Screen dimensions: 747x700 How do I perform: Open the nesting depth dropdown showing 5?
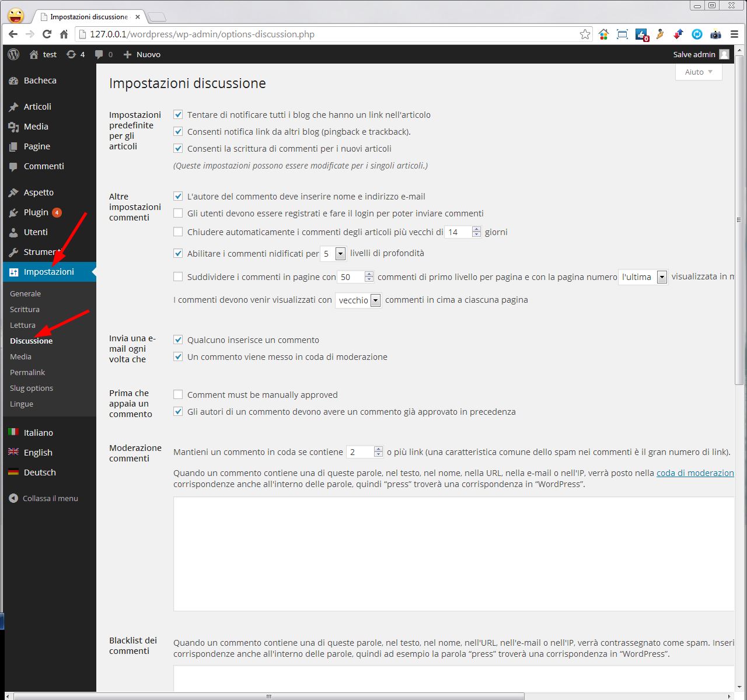click(333, 254)
